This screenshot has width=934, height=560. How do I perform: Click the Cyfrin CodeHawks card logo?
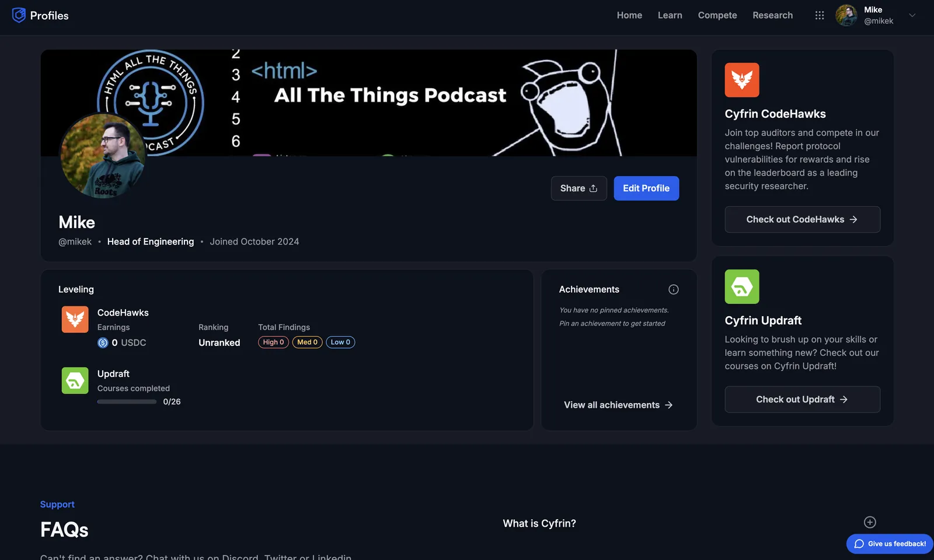[x=742, y=80]
